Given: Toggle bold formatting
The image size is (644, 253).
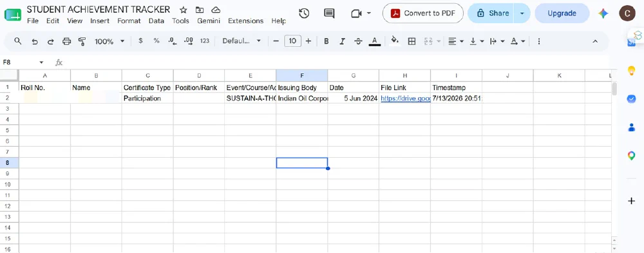Looking at the screenshot, I should [327, 41].
